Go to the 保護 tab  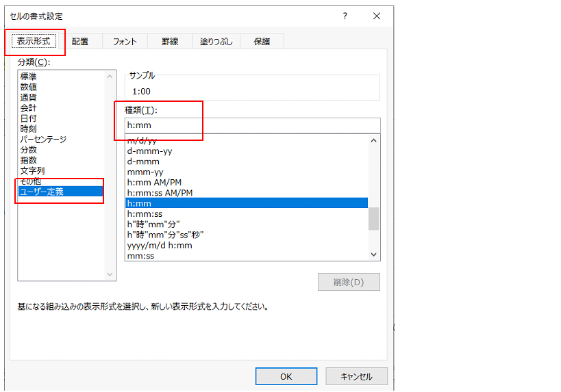(x=262, y=42)
